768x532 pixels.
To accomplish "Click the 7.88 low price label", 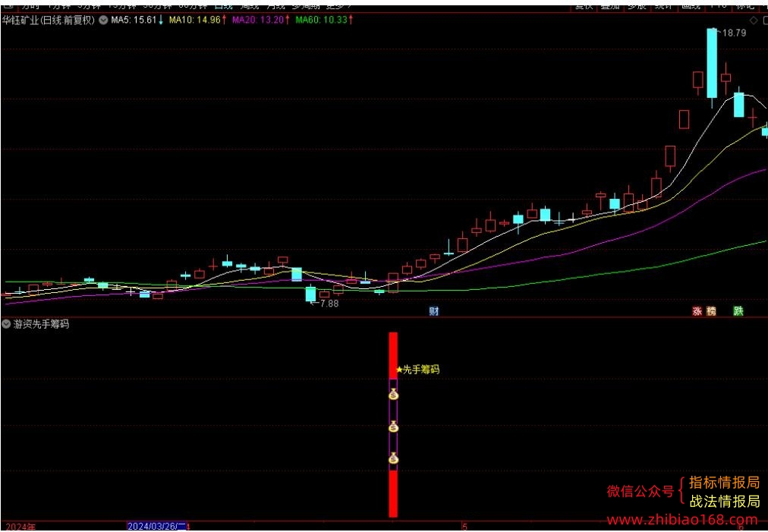I will 328,304.
